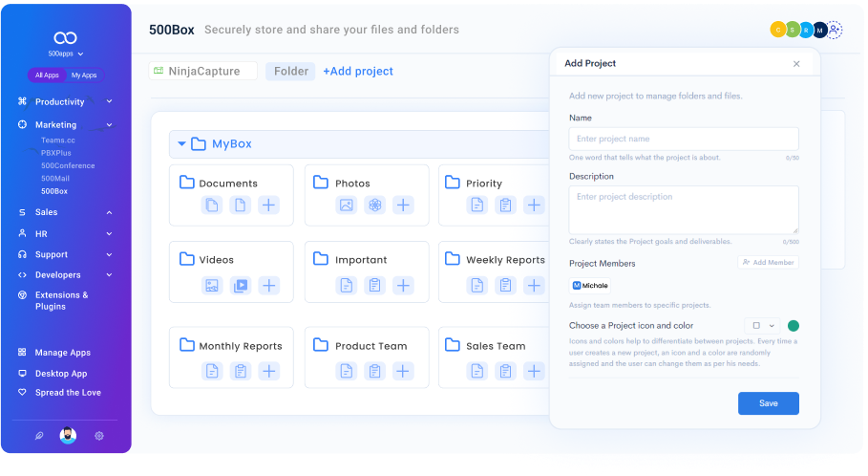Click the green project color swatch
The image size is (868, 476).
(x=793, y=326)
